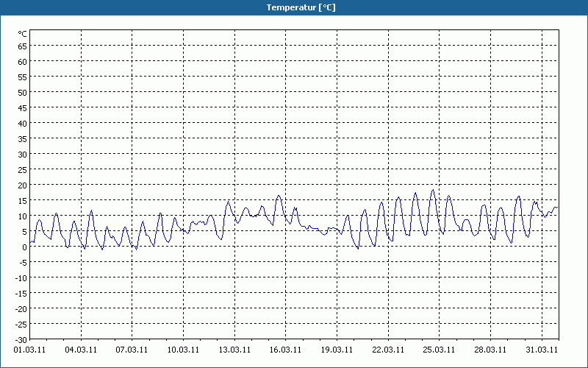Select the 04.03.11 date label

81,350
